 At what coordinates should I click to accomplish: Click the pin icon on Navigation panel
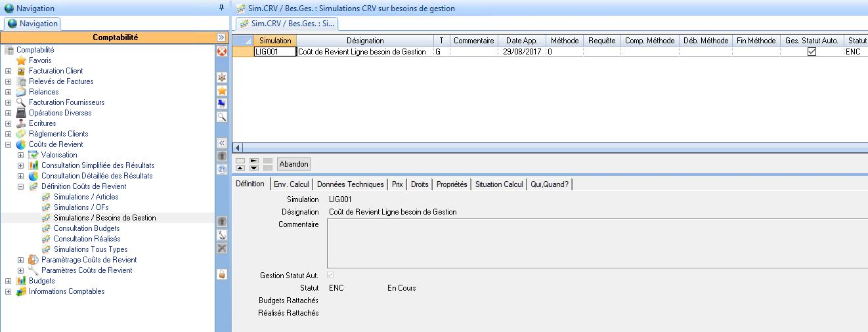click(x=221, y=8)
